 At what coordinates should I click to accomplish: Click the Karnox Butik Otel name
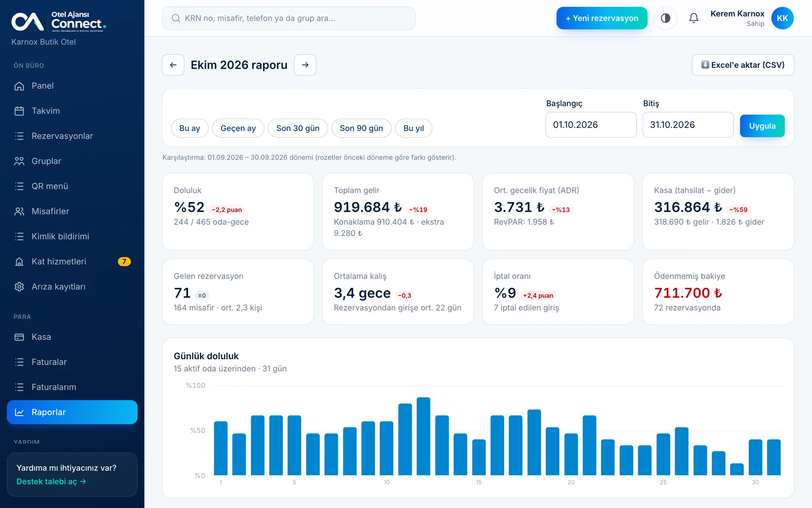43,42
